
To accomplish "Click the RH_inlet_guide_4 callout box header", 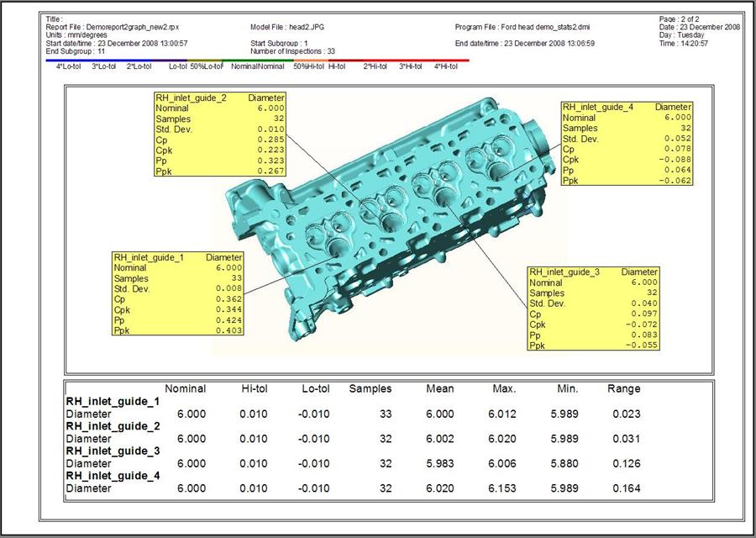I will coord(627,107).
